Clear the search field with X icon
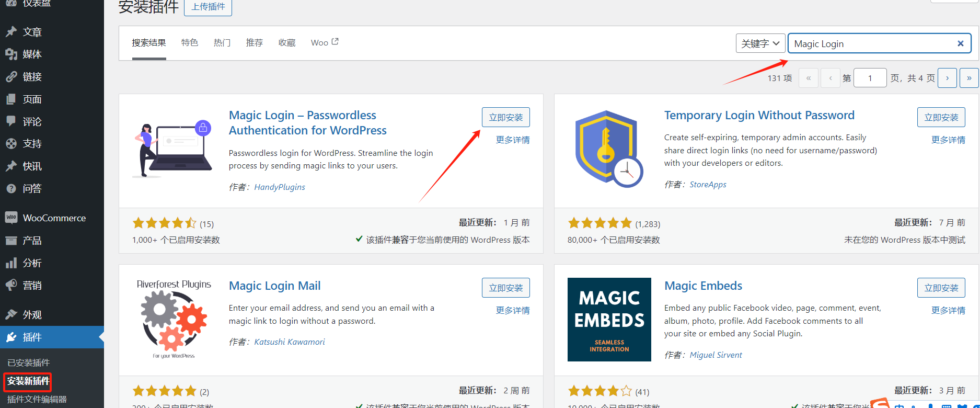 tap(960, 43)
